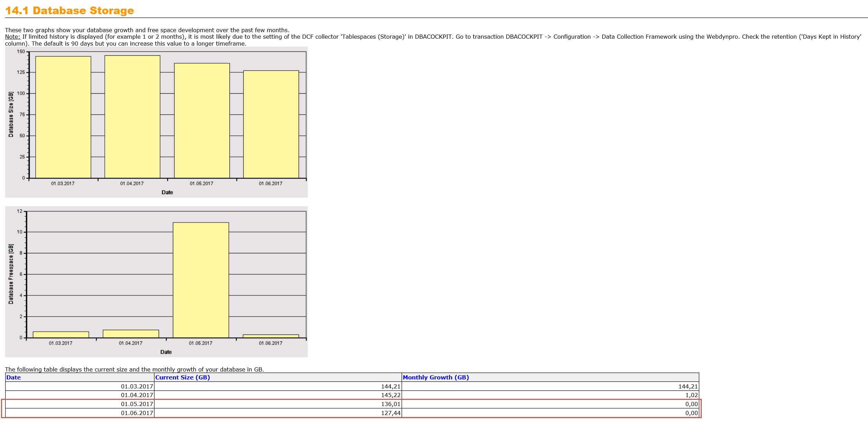Click the 01.06.2017 bar in the Database Size chart
868x423 pixels.
tap(271, 124)
